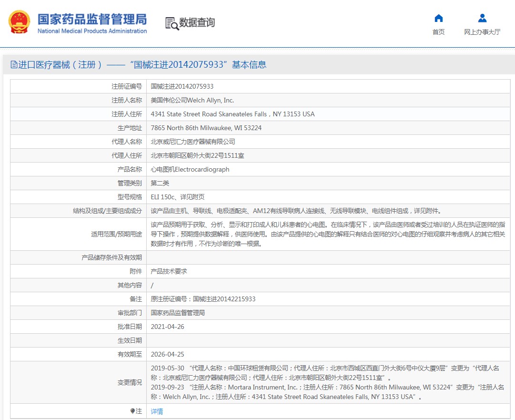Click the 型号规格 row label
The image size is (515, 420).
pos(130,197)
